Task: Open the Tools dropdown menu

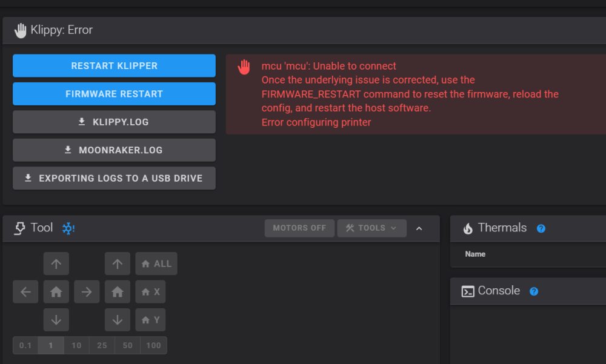Action: (x=372, y=228)
